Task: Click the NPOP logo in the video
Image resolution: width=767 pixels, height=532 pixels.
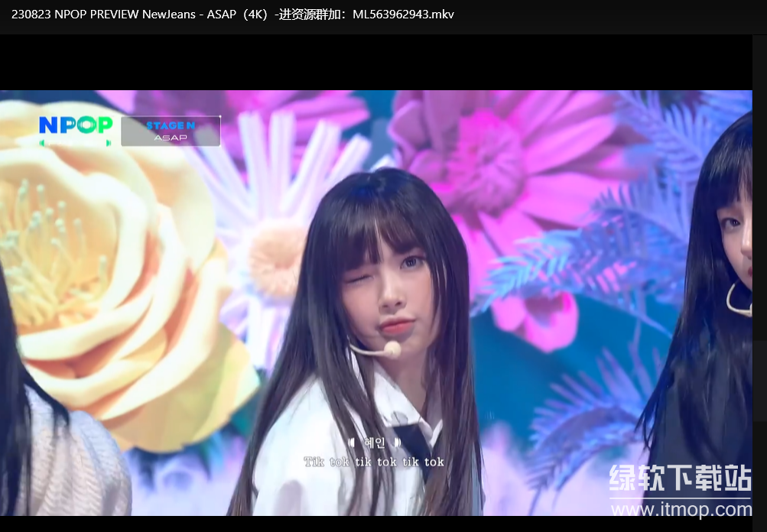Action: 75,126
